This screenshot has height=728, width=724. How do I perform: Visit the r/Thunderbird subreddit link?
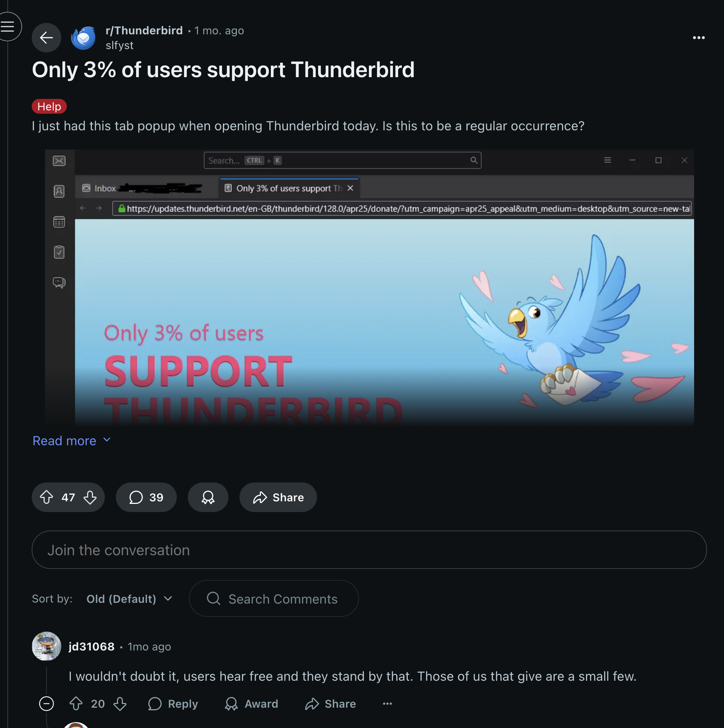coord(144,31)
